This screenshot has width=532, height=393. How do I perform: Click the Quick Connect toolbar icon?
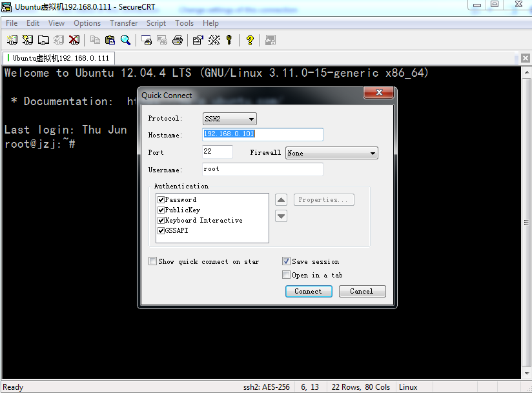28,40
